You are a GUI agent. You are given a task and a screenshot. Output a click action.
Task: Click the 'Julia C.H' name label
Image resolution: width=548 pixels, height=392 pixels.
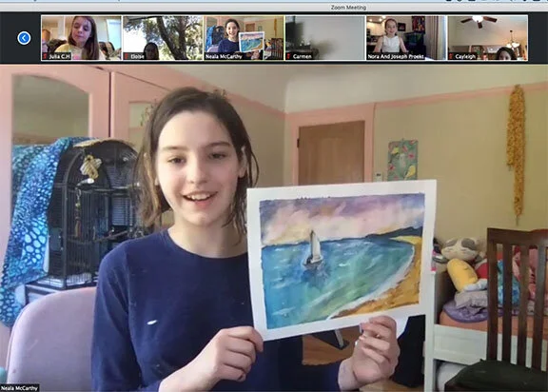(x=60, y=56)
